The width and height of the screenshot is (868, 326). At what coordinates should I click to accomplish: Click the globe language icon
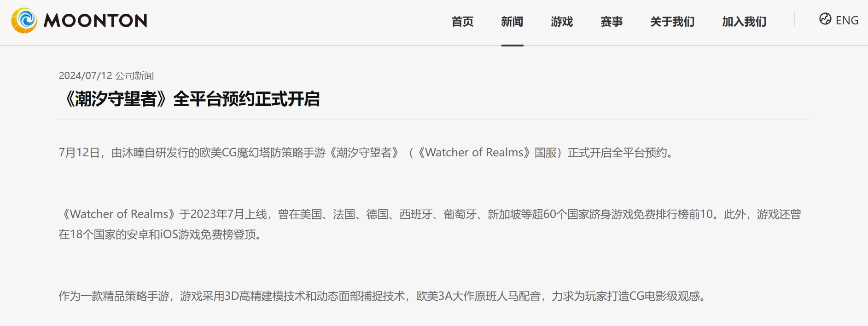[x=825, y=19]
